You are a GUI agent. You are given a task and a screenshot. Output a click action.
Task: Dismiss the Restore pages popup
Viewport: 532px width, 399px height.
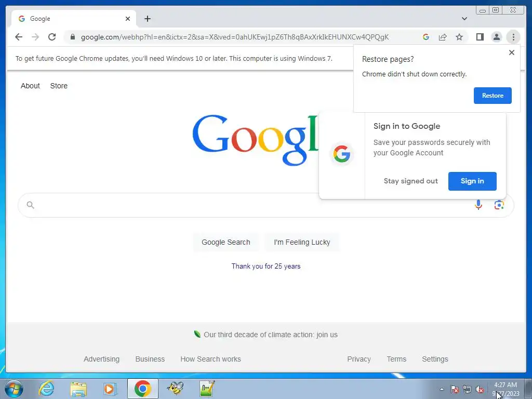(512, 52)
